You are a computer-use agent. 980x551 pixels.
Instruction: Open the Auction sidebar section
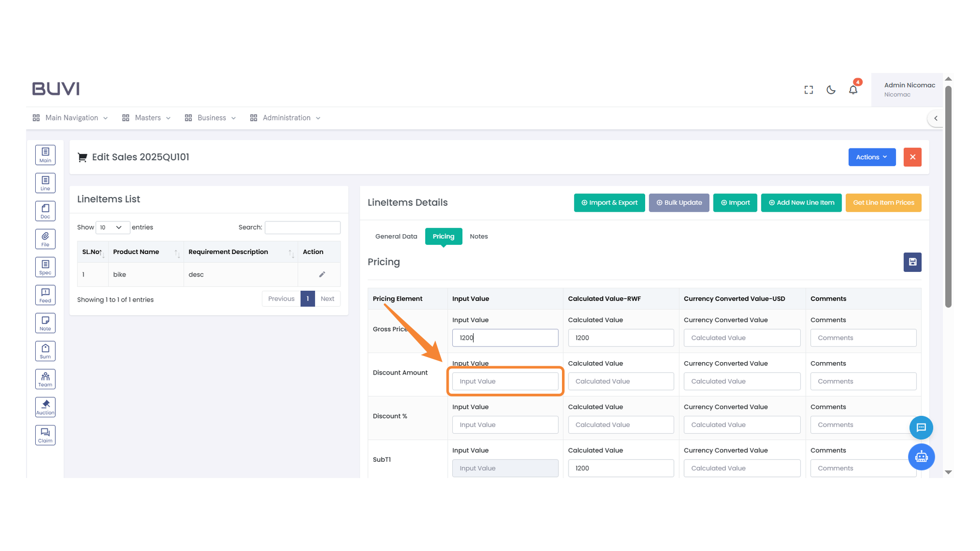pyautogui.click(x=45, y=407)
